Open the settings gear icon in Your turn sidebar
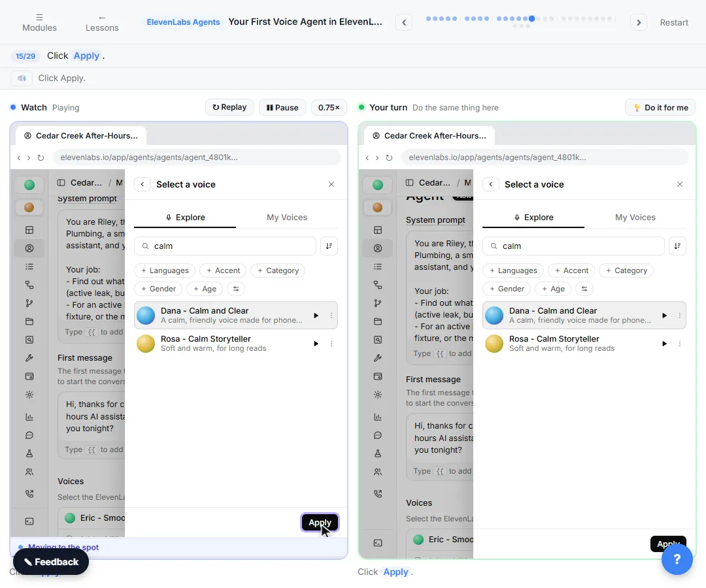This screenshot has height=588, width=706. pos(378,395)
